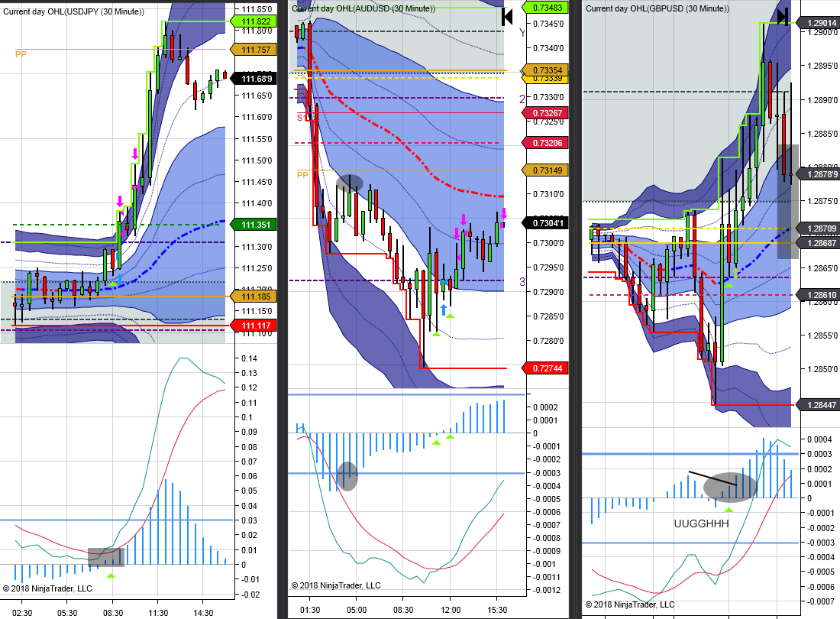Click grey 1.28709 price marker
The width and height of the screenshot is (840, 619).
click(x=818, y=228)
